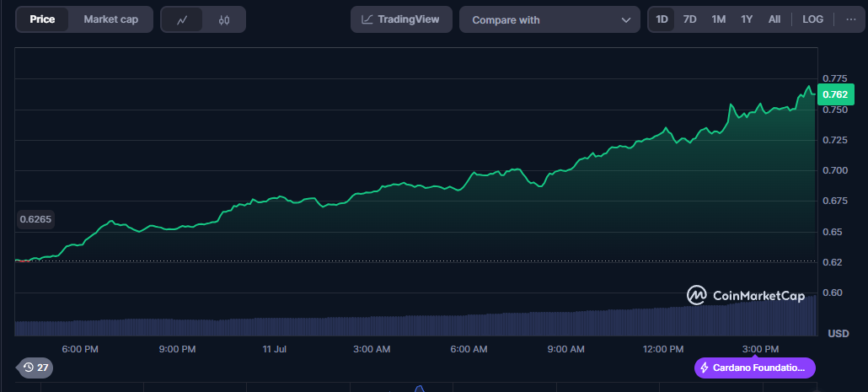Select the line chart icon

[182, 19]
